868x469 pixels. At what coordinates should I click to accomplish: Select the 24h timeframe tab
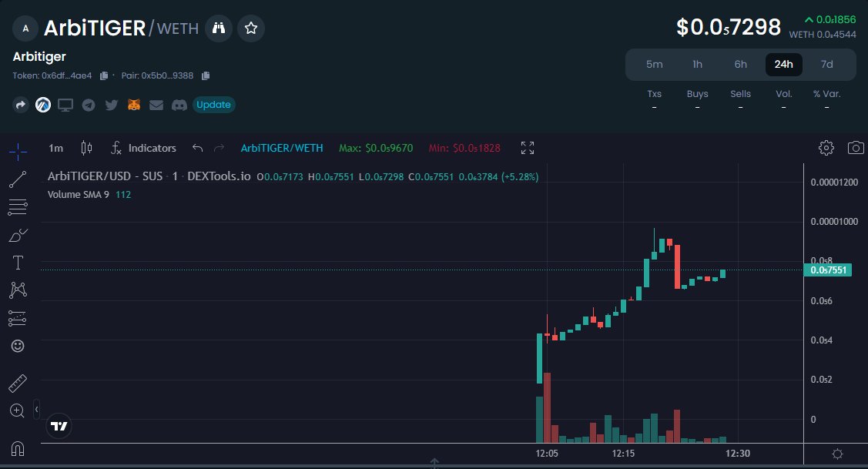tap(784, 65)
